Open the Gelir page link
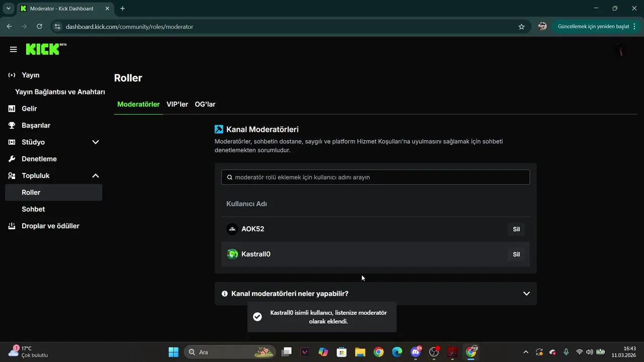This screenshot has height=362, width=644. point(29,109)
